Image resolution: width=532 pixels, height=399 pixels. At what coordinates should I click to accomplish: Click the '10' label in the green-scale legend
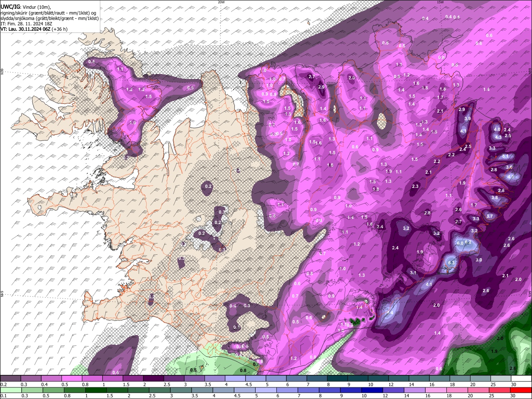coord(364,397)
